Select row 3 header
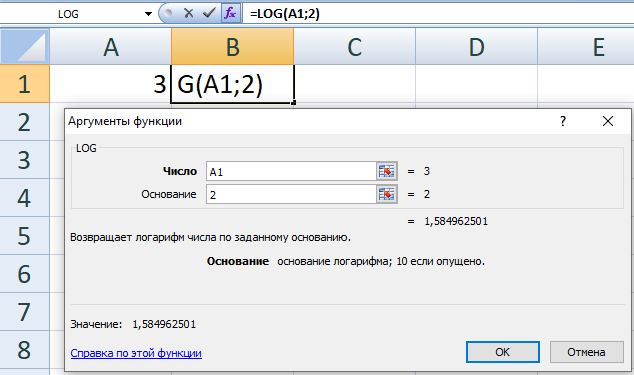The image size is (634, 375). [24, 160]
